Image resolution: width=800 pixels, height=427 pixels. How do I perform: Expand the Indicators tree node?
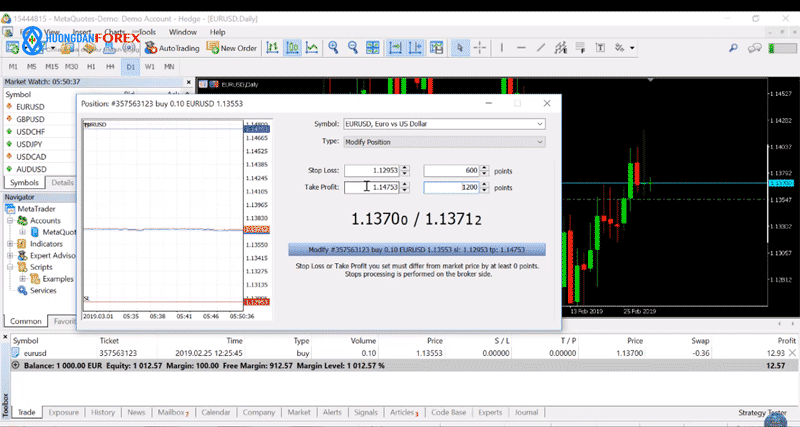(10, 244)
